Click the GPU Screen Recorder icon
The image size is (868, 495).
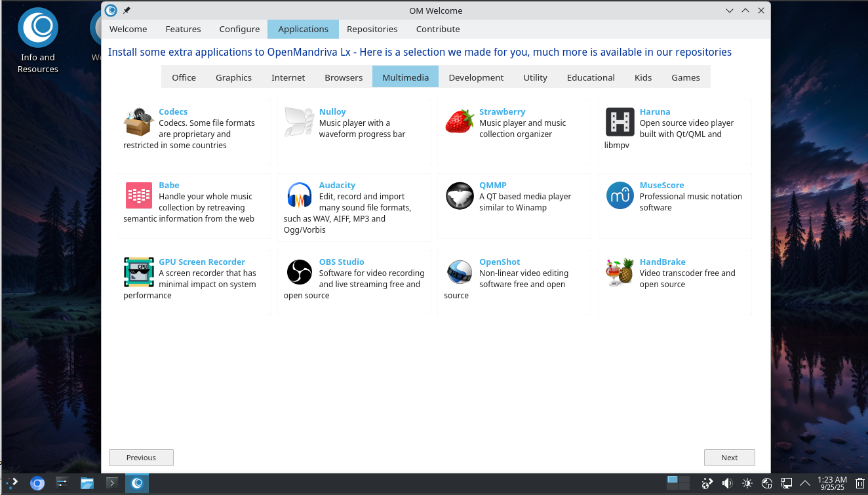point(139,272)
